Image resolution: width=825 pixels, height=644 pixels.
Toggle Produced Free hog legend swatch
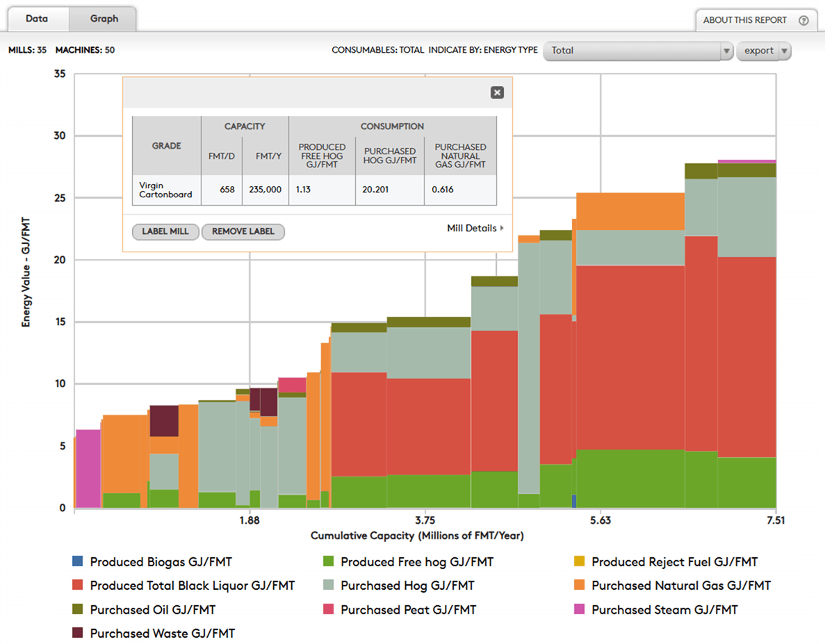329,561
